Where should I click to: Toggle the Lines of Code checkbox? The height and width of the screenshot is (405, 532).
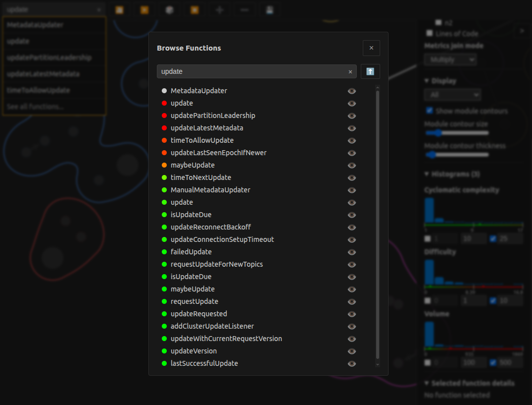tap(430, 33)
